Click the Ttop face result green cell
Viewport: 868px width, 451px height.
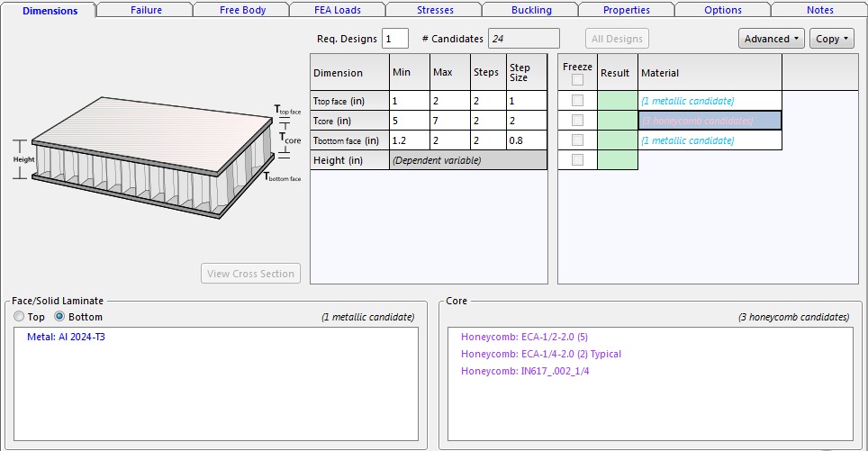[x=617, y=101]
